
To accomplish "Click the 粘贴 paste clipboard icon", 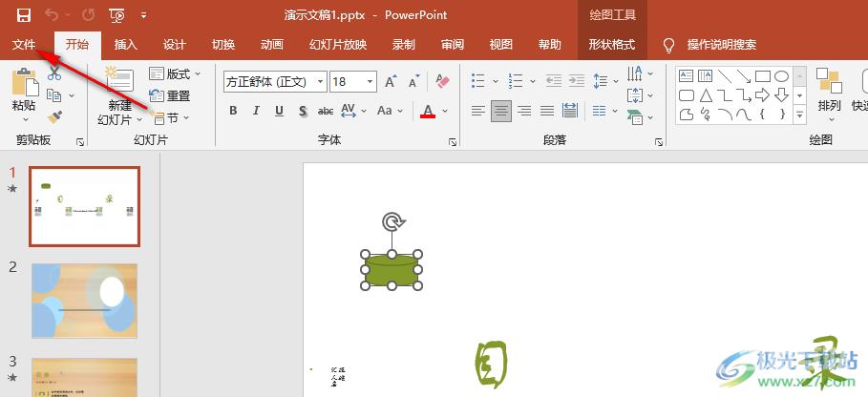I will click(x=26, y=82).
